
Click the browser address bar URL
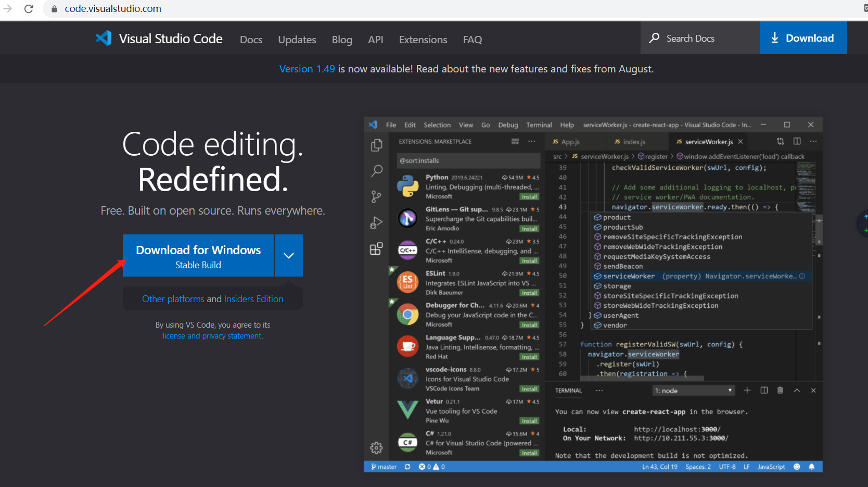[x=113, y=9]
